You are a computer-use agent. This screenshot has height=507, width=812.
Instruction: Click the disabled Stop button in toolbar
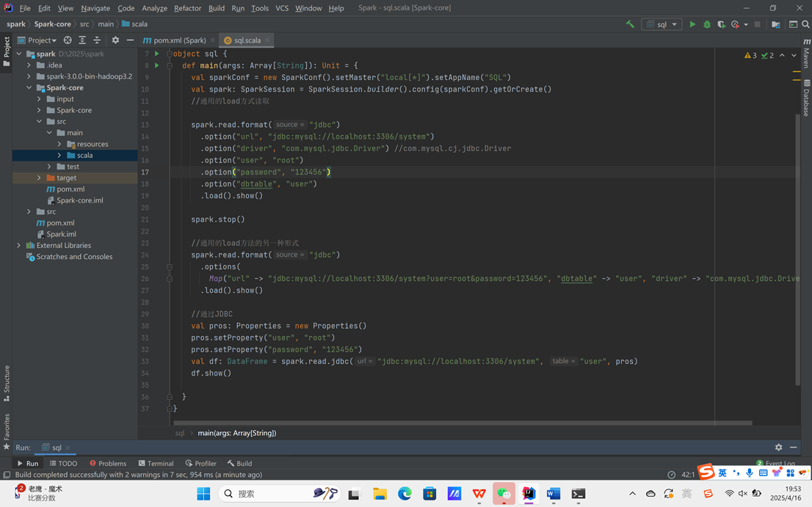coord(757,23)
